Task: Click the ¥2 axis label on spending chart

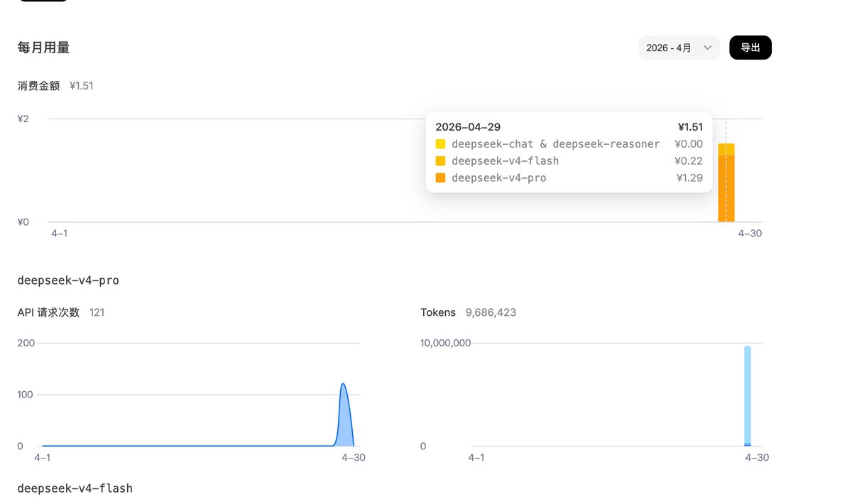Action: [23, 119]
